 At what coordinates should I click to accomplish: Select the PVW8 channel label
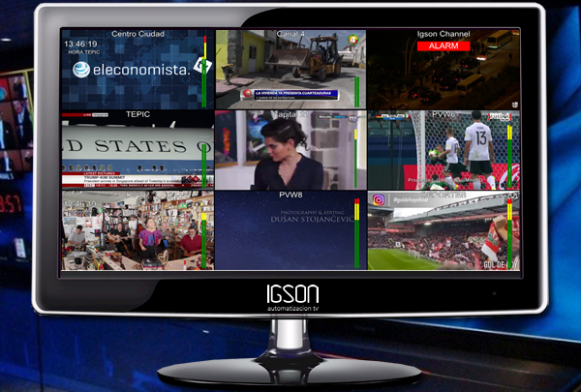tap(290, 195)
